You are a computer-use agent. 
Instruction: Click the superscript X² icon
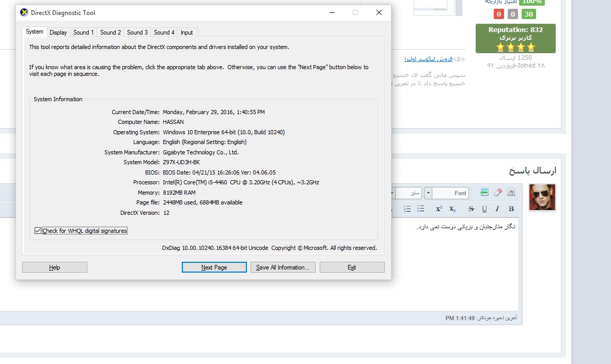click(439, 209)
